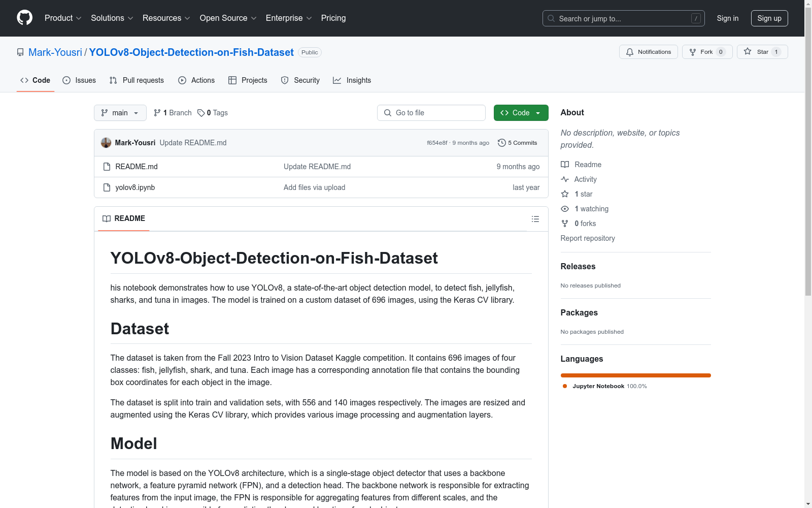Click Mark-Yousri avatar in commit row
Image resolution: width=812 pixels, height=508 pixels.
[106, 143]
